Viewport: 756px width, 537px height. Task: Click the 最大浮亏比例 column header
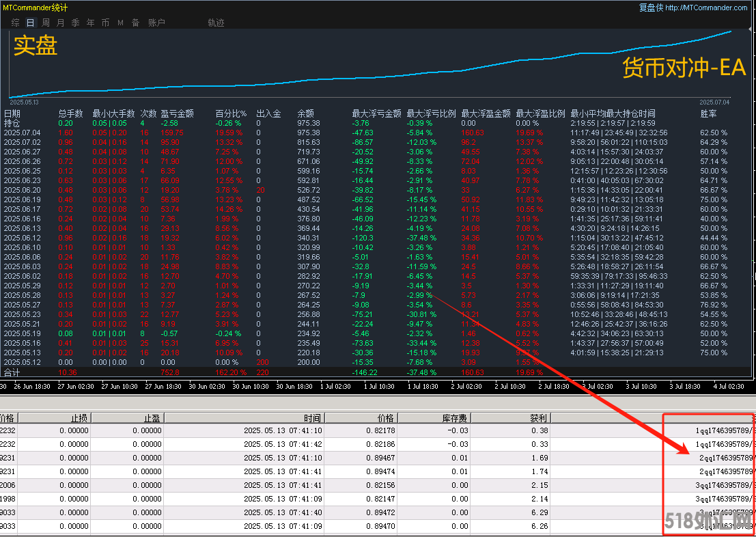[431, 114]
